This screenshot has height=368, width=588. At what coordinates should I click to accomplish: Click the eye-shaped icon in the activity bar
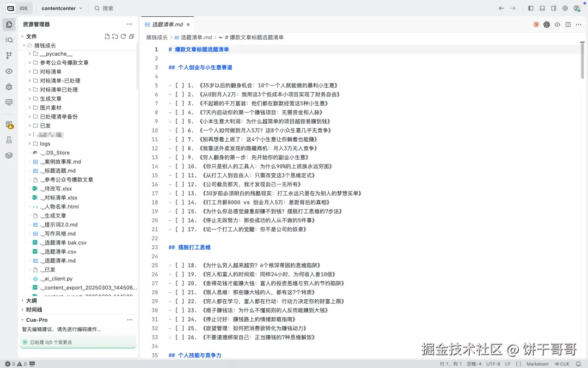tap(9, 71)
